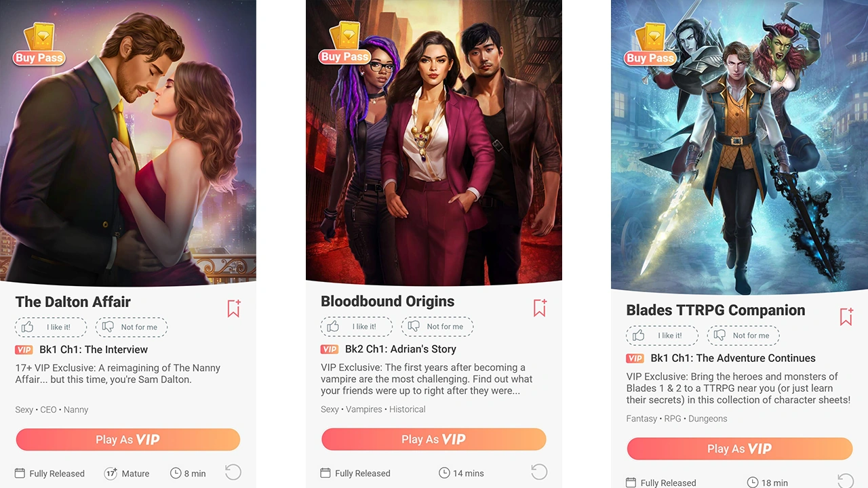
Task: Toggle 'I like it!' for The Dalton Affair
Action: (x=51, y=327)
